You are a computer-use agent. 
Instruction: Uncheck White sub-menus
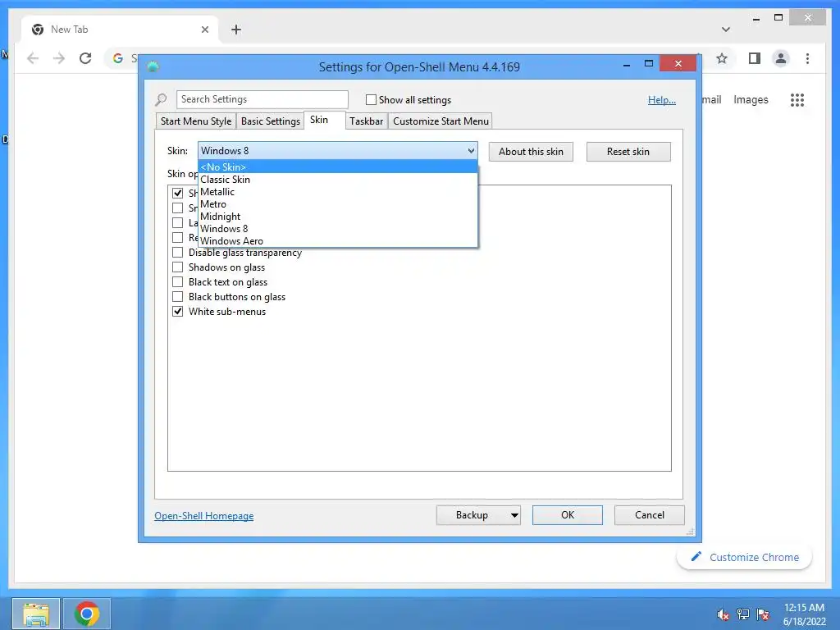pos(178,311)
